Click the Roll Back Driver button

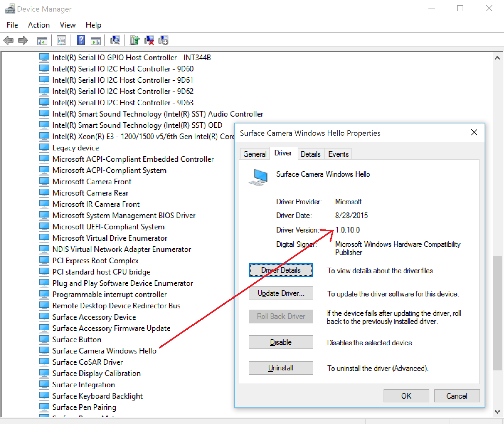click(281, 317)
